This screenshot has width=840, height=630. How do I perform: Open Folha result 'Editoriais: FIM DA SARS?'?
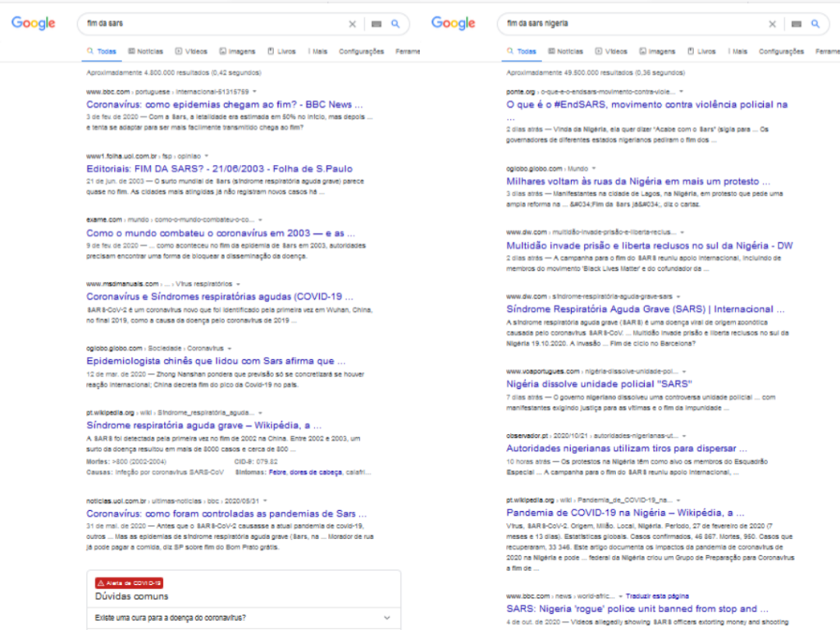pos(220,169)
